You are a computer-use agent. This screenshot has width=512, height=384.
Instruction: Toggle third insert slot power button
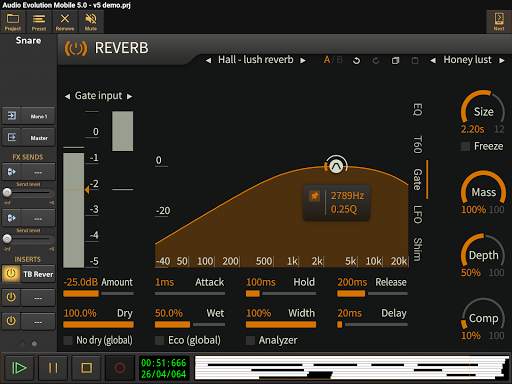tap(11, 321)
